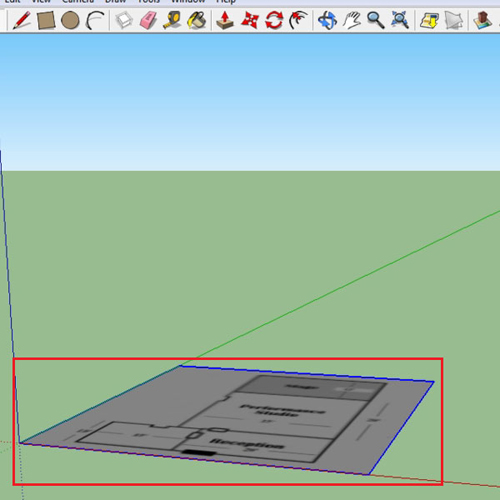Select the pink Eraser tool

point(148,20)
